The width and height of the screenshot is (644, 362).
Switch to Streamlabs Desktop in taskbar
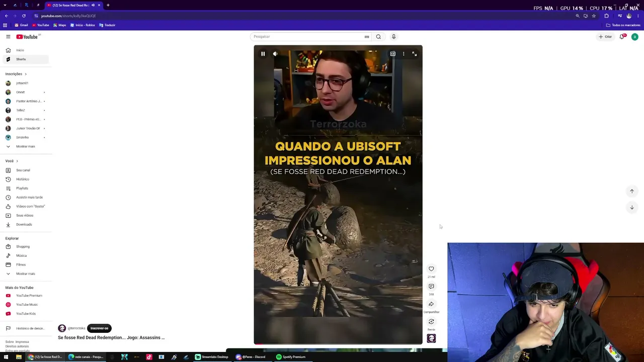pos(212,357)
